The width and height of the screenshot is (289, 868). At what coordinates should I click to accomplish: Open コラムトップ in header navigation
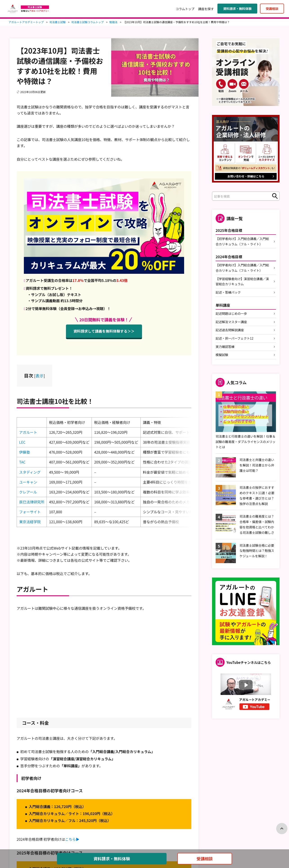(x=185, y=9)
